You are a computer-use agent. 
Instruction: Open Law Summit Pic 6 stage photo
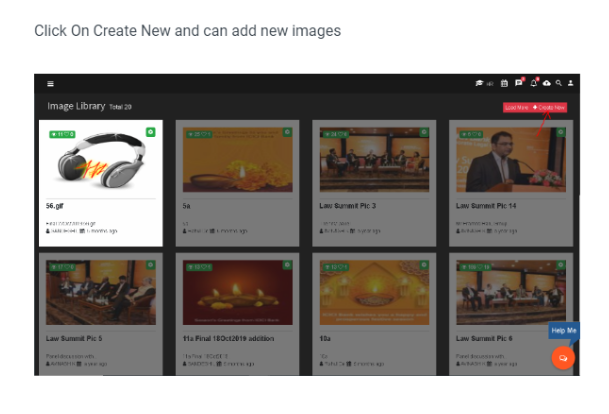[511, 293]
